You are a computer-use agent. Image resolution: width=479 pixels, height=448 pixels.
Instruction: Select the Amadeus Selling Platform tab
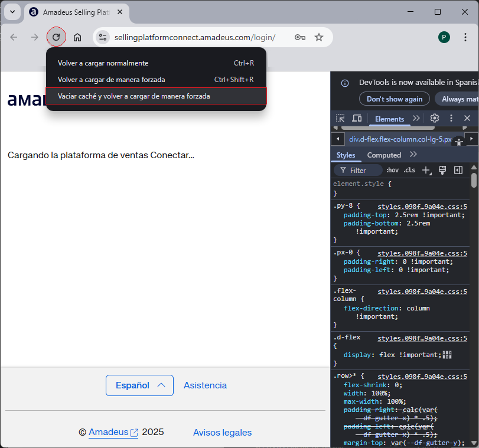[76, 12]
